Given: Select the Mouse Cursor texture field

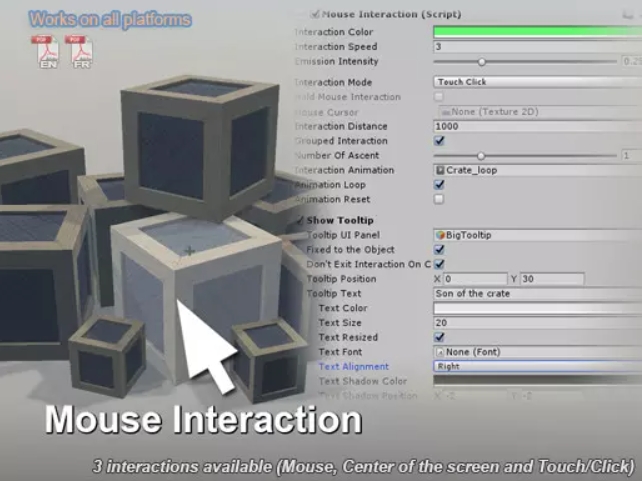Looking at the screenshot, I should tap(540, 112).
